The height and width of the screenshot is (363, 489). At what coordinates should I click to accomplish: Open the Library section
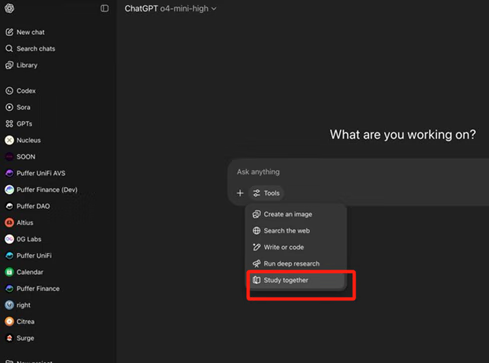click(21, 65)
